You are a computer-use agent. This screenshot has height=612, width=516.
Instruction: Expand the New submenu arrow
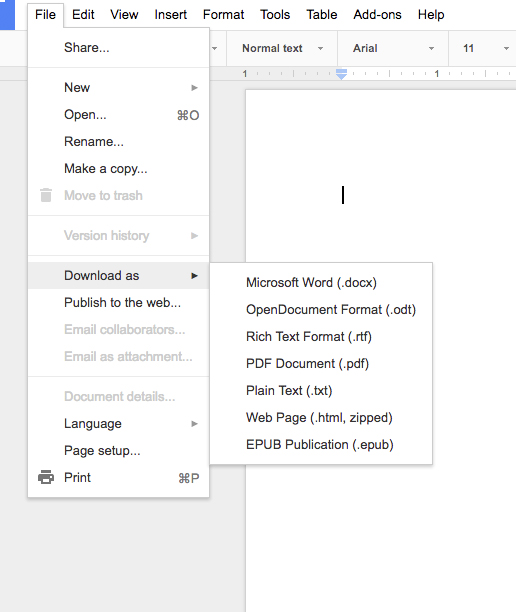pos(194,87)
